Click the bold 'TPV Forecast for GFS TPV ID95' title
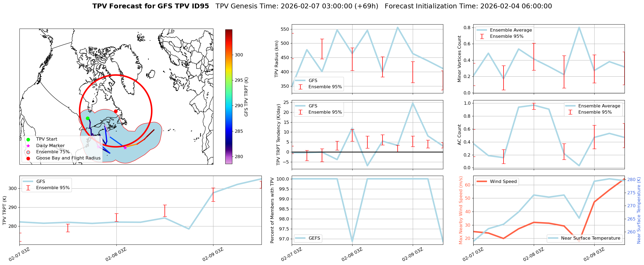Image resolution: width=644 pixels, height=265 pixels. tap(150, 6)
